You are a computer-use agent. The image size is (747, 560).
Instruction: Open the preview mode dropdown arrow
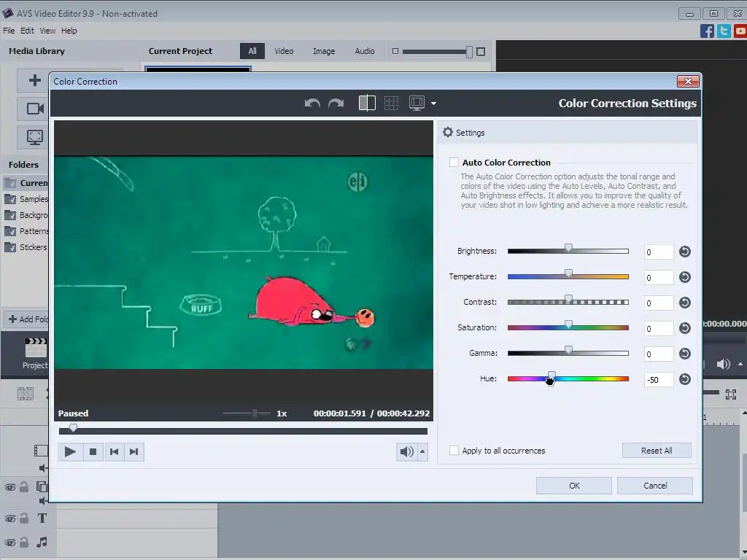click(433, 104)
